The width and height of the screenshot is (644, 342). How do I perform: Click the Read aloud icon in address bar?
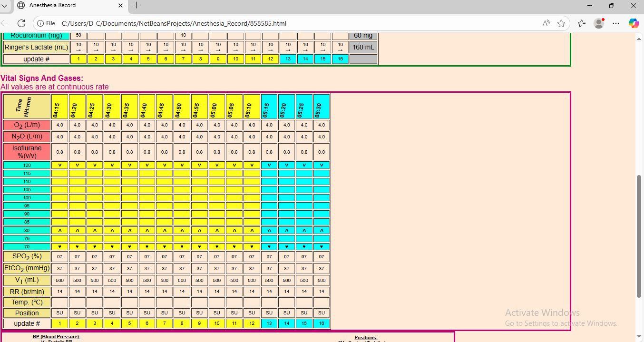click(546, 23)
